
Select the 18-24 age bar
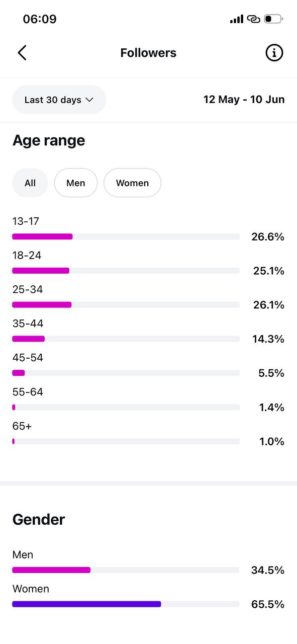(x=126, y=271)
